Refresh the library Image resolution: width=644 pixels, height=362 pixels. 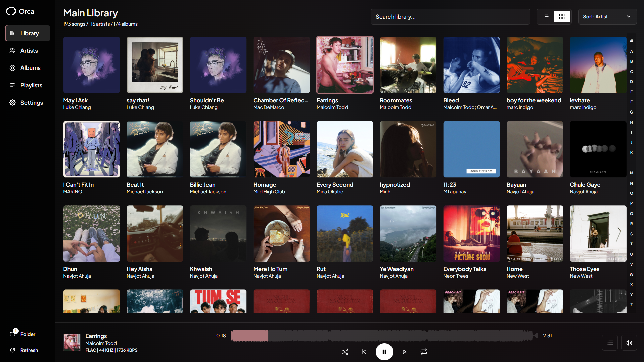pos(24,350)
